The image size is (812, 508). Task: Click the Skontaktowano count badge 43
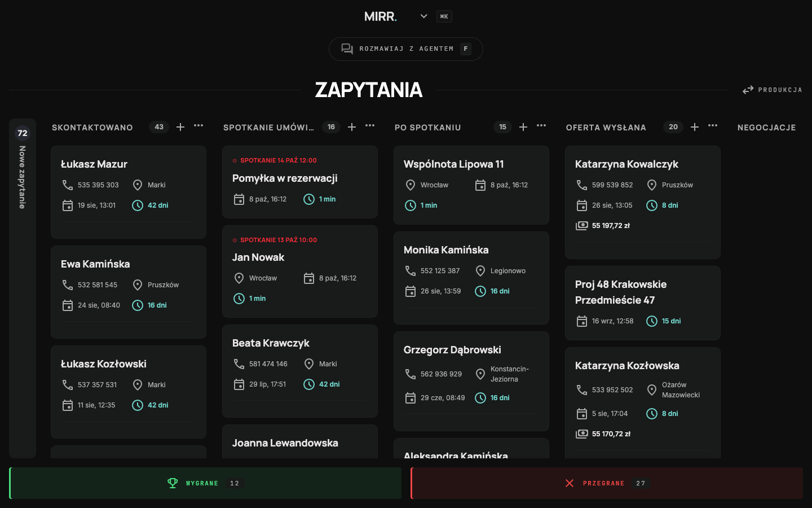point(159,127)
